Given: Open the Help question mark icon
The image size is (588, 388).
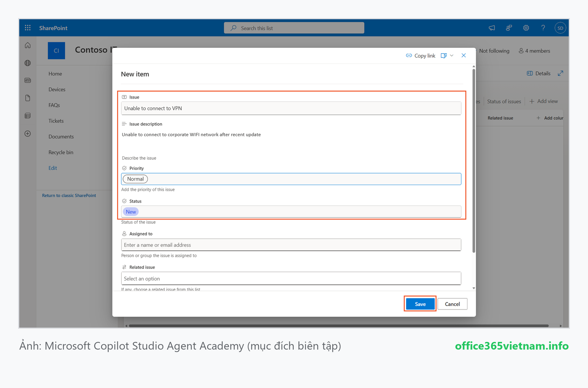Looking at the screenshot, I should [x=543, y=28].
